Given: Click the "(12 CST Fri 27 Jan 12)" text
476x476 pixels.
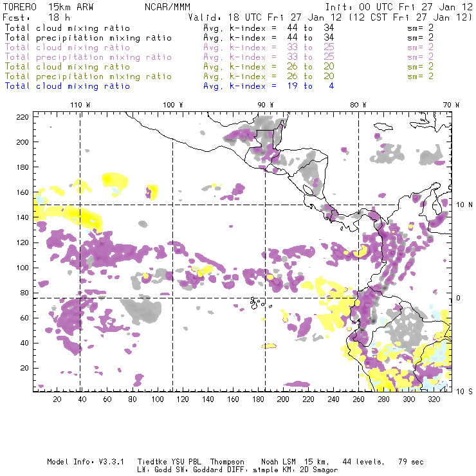Looking at the screenshot, I should [x=410, y=17].
